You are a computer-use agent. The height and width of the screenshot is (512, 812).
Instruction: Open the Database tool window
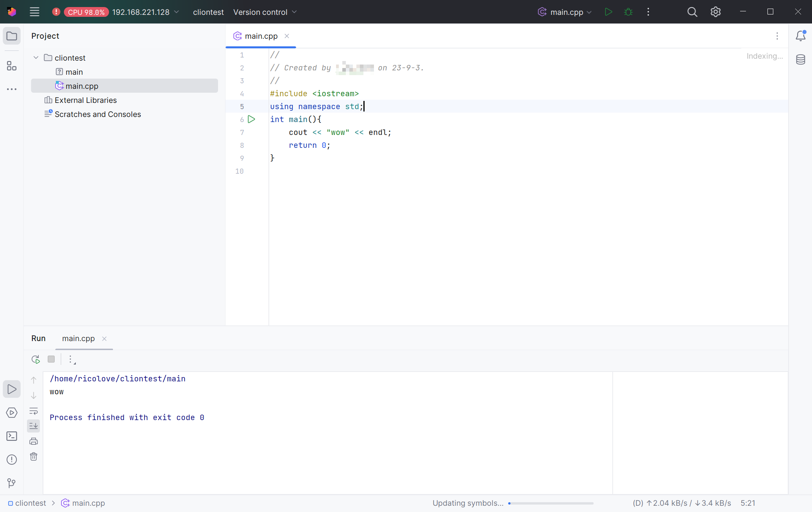(800, 59)
